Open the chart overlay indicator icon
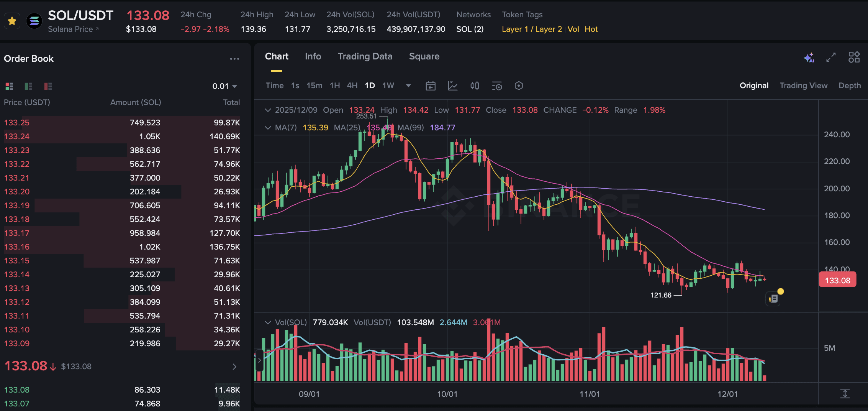This screenshot has width=868, height=411. tap(453, 86)
